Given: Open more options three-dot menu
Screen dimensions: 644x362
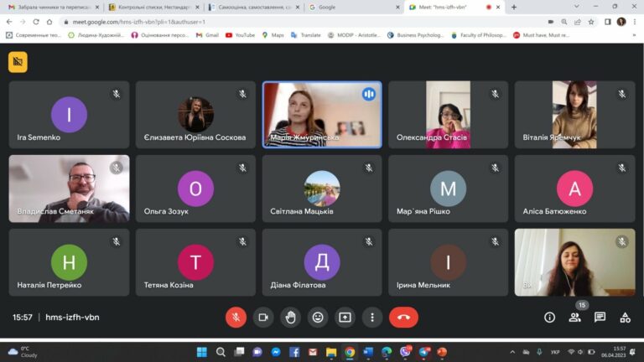Looking at the screenshot, I should tap(372, 318).
